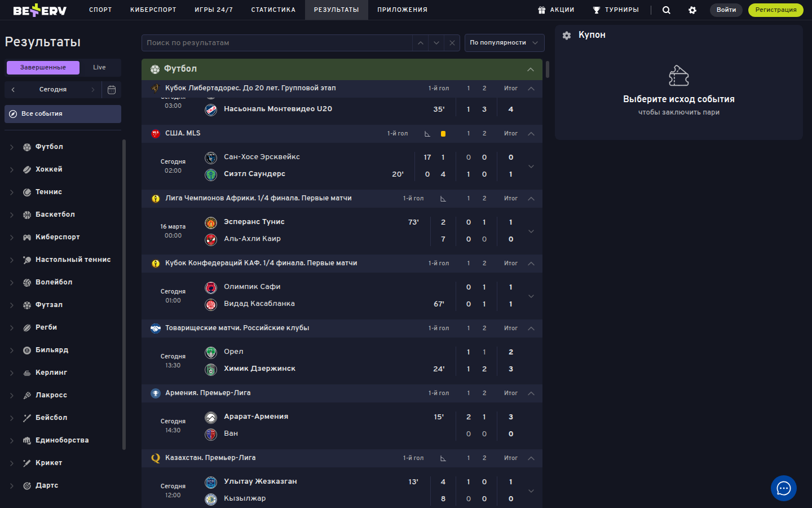This screenshot has width=812, height=508.
Task: Jump to the previous search match arrow
Action: click(420, 43)
